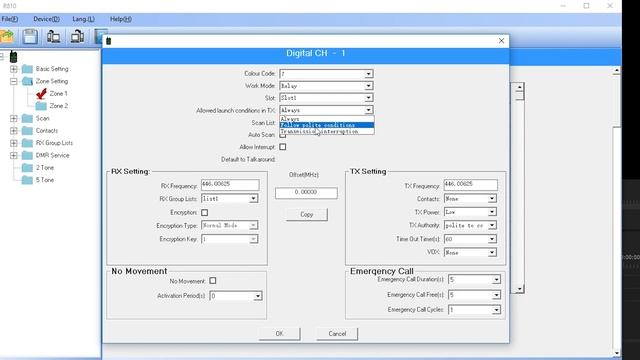The image size is (640, 360).
Task: Open the Emergency Call Free dropdown
Action: point(496,295)
